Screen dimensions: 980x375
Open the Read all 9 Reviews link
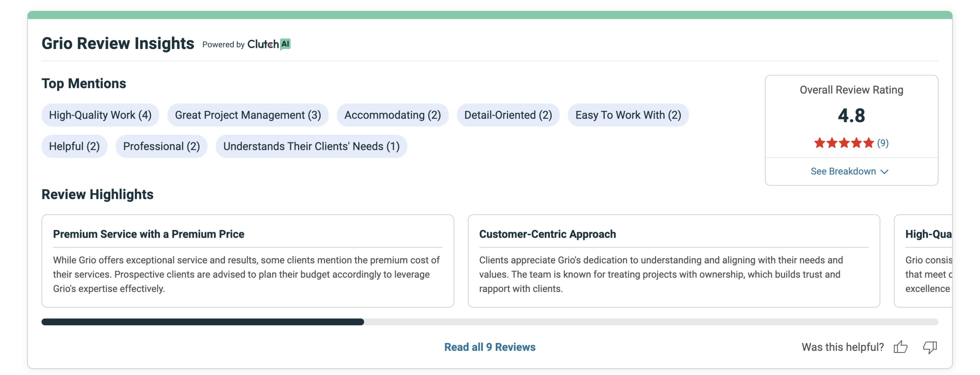pos(490,347)
